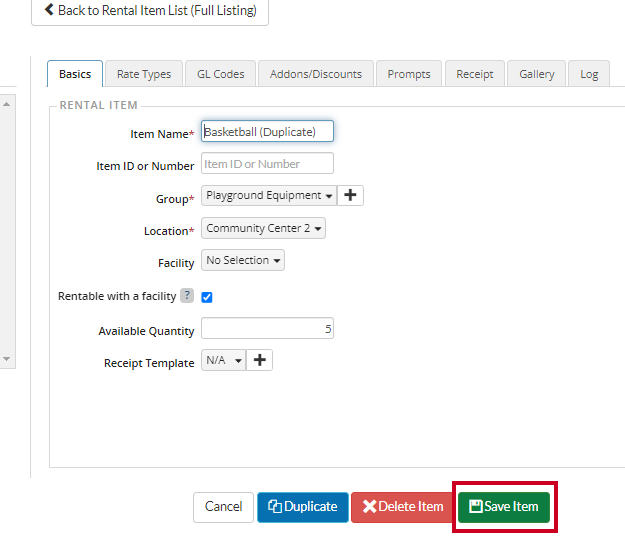Screen dimensions: 625x544
Task: Click the blue Duplicate button
Action: coord(303,507)
